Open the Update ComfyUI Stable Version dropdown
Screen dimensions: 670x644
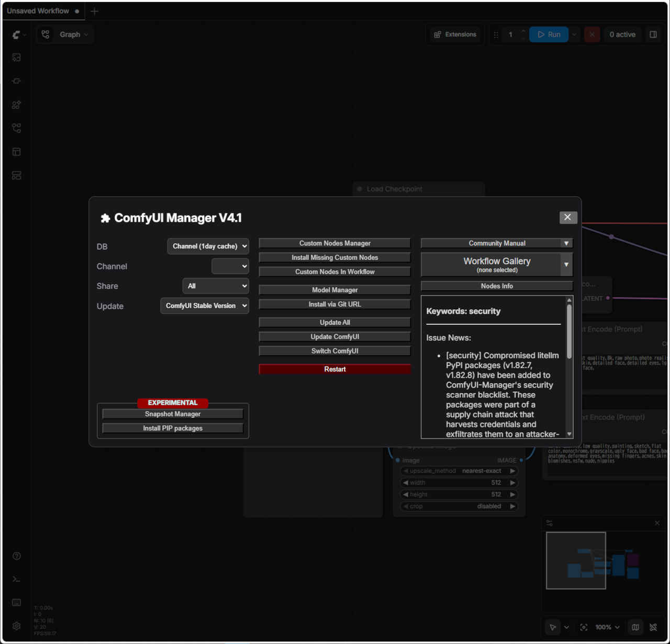click(205, 306)
